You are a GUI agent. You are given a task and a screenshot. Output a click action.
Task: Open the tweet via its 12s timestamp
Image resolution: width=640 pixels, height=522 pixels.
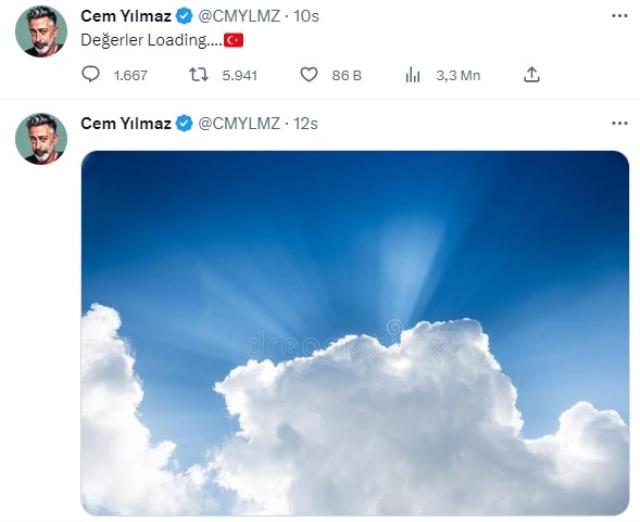(303, 123)
